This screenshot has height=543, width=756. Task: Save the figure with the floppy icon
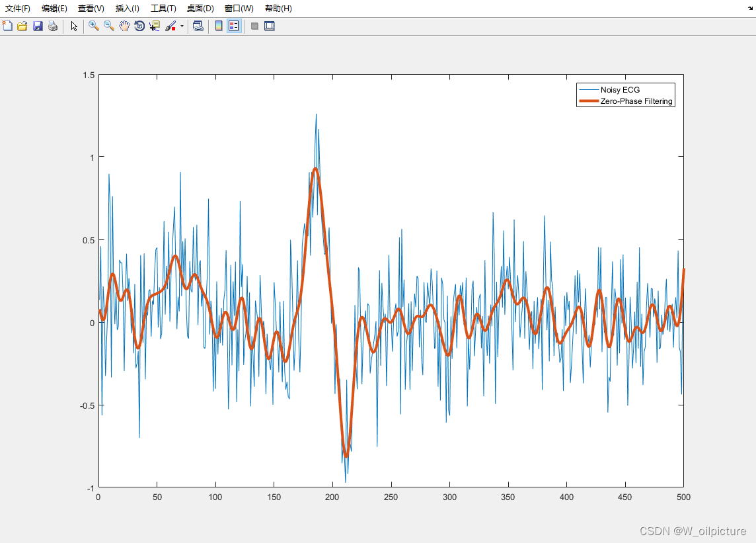tap(38, 26)
